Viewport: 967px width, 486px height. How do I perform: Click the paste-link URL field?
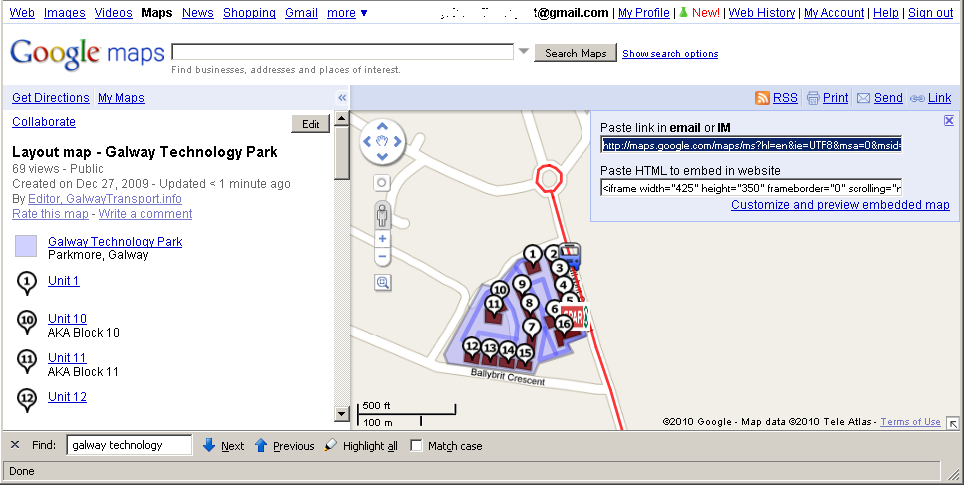point(751,145)
